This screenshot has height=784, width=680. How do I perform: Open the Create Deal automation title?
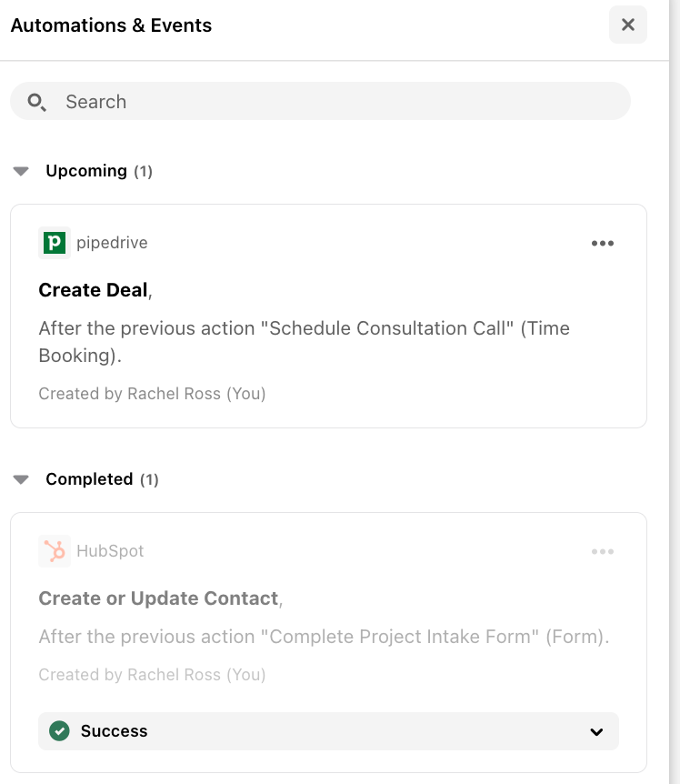tap(94, 290)
